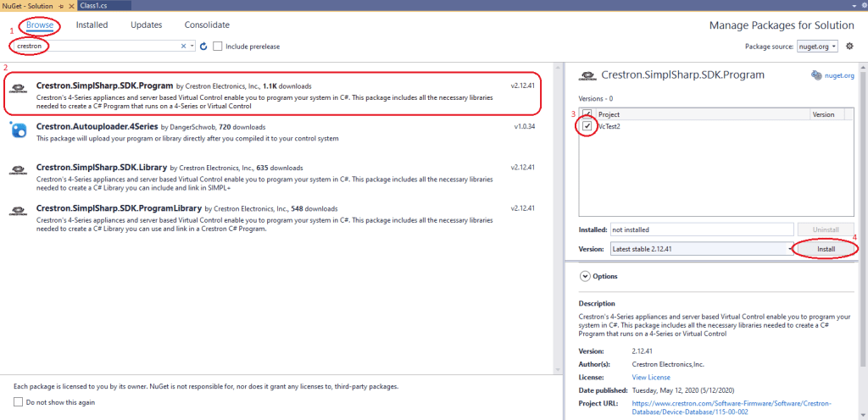
Task: Clear the search text with the X icon
Action: pos(184,46)
